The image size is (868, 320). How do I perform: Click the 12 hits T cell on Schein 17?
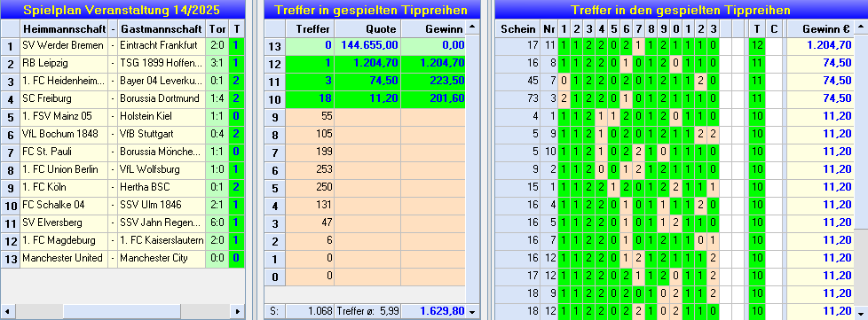click(757, 45)
